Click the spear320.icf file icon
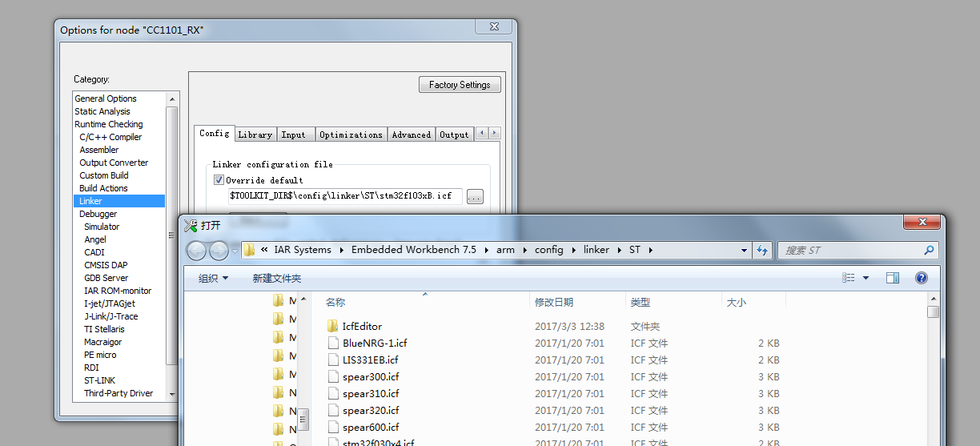The height and width of the screenshot is (446, 980). tap(333, 410)
